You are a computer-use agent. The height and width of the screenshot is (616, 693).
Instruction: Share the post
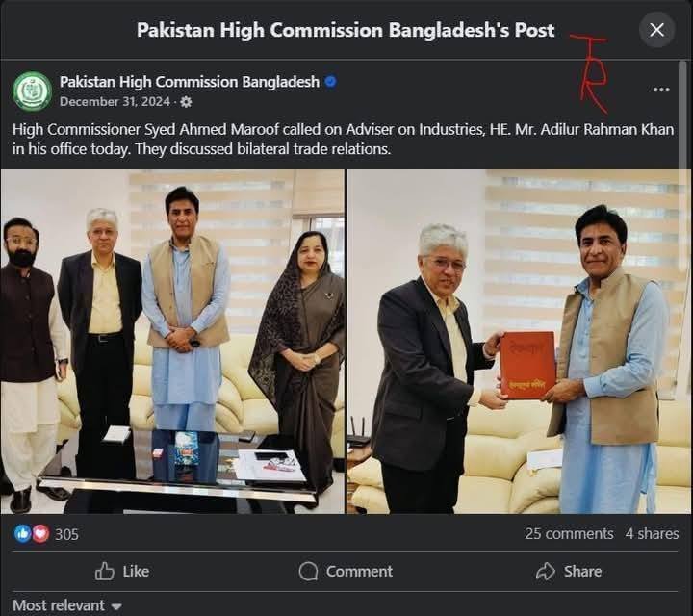pos(569,572)
